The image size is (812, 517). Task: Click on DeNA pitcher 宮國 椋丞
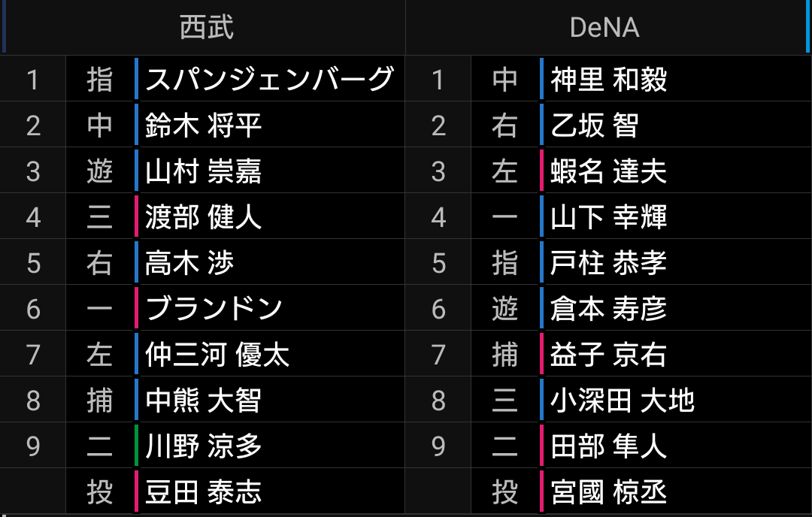coord(609,492)
